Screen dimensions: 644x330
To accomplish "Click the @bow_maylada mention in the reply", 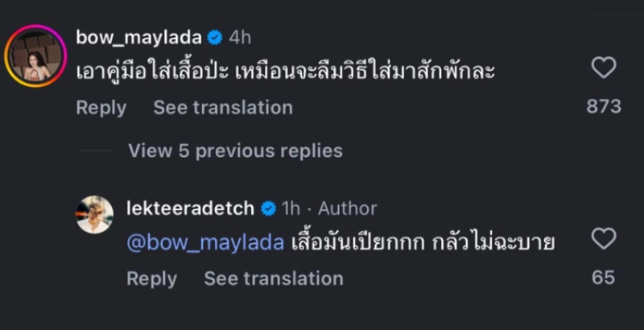I will click(x=205, y=242).
